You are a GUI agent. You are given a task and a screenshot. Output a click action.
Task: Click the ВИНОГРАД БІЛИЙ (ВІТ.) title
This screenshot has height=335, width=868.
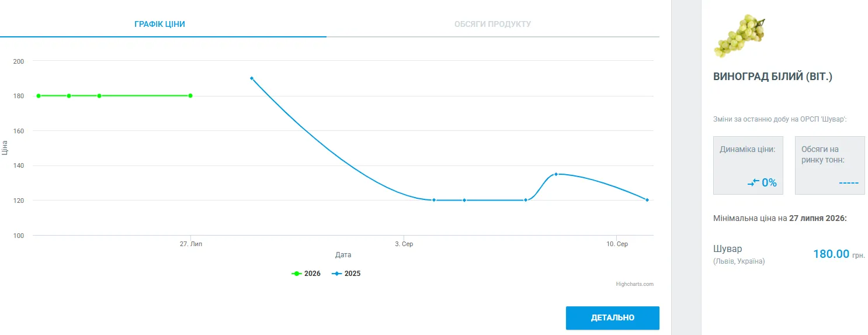point(773,77)
